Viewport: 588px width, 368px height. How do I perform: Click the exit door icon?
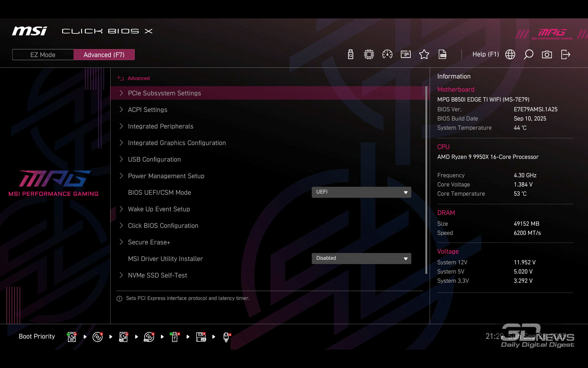pos(565,55)
